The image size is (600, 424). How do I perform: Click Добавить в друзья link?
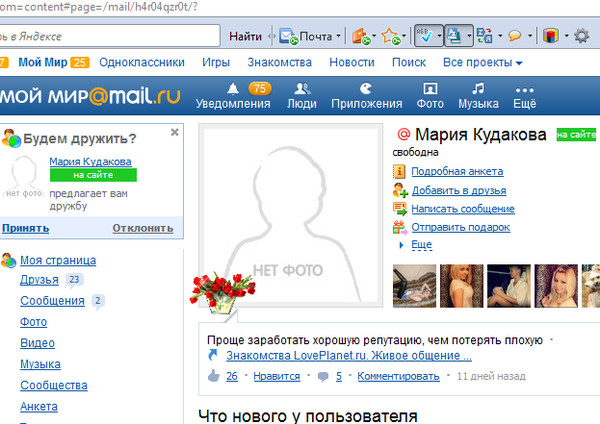tap(459, 190)
